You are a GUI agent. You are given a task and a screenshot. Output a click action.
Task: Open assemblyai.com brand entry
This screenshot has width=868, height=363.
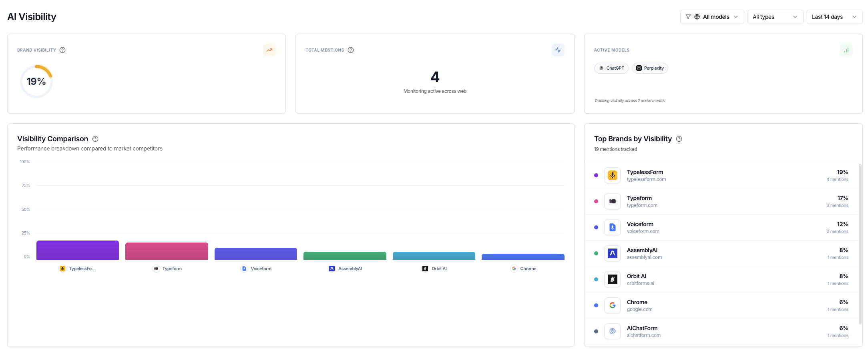[721, 253]
